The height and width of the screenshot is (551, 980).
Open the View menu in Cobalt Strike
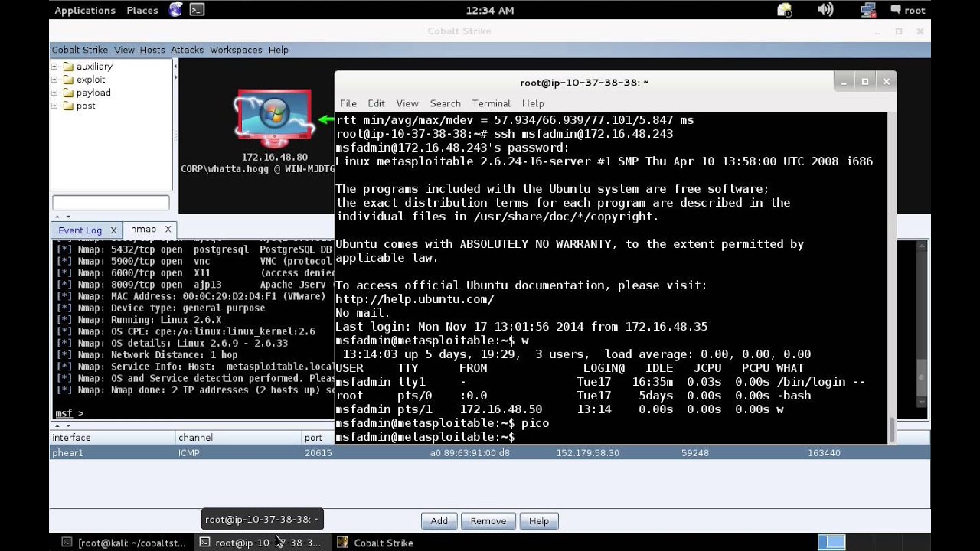pyautogui.click(x=124, y=50)
